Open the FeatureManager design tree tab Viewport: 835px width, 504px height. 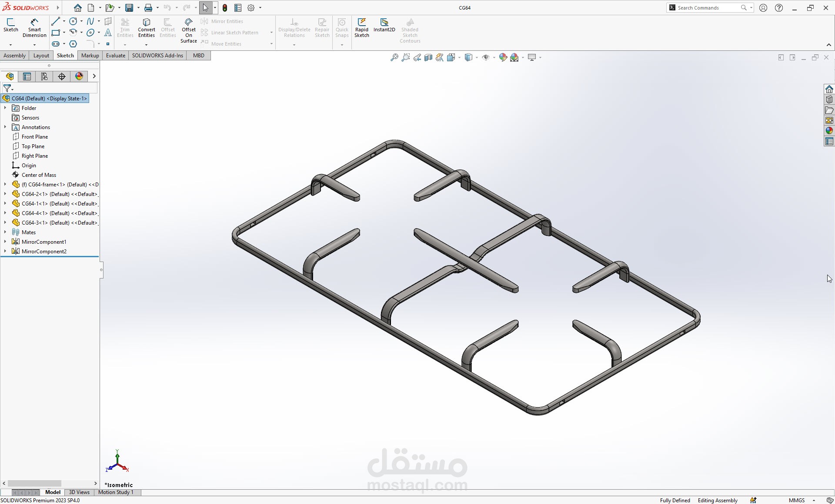point(10,76)
